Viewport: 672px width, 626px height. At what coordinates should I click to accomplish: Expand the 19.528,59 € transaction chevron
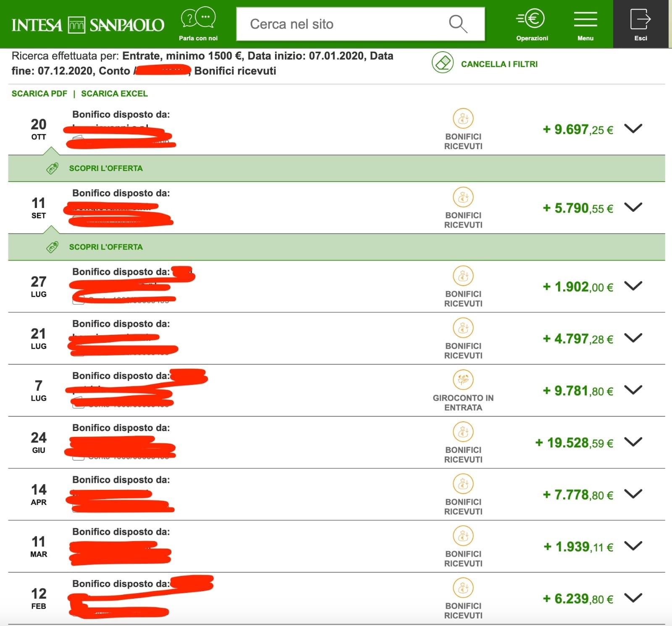click(633, 442)
